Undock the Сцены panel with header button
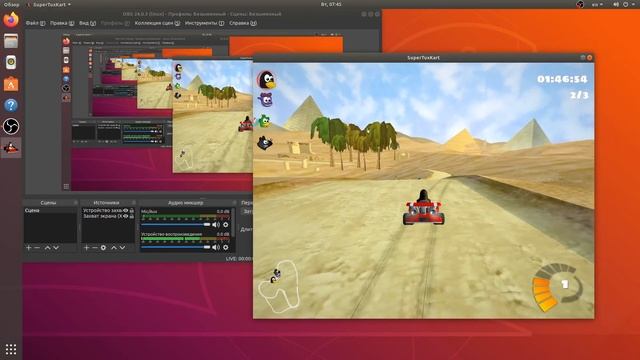This screenshot has width=640, height=360. [76, 202]
